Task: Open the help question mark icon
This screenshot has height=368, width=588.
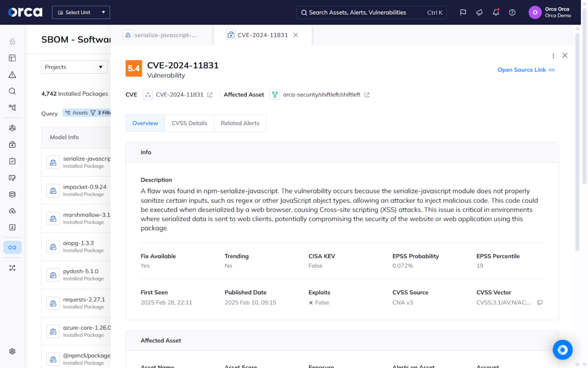Action: [x=512, y=13]
